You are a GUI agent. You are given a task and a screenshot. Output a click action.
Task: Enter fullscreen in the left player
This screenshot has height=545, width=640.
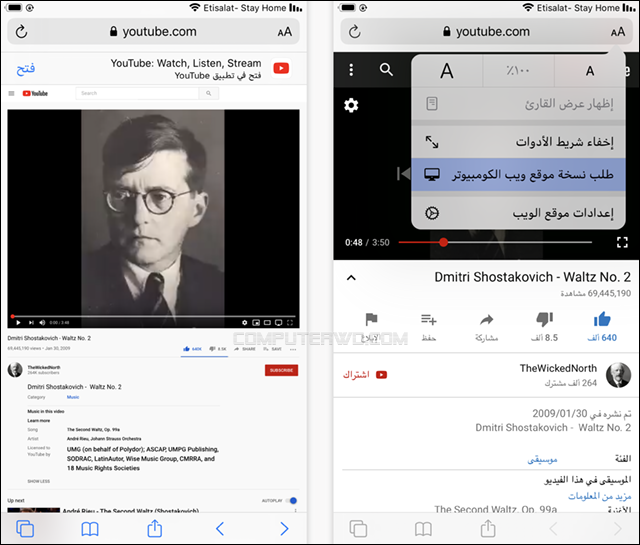click(x=290, y=323)
